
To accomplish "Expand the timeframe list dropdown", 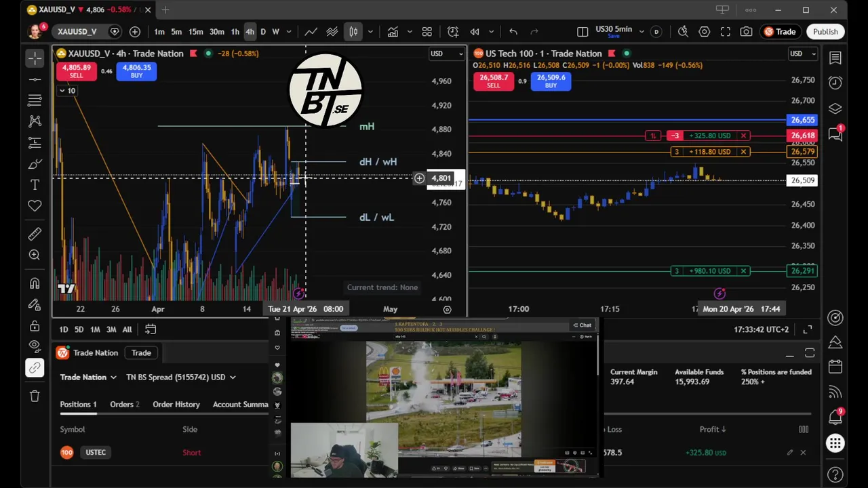I will [289, 32].
